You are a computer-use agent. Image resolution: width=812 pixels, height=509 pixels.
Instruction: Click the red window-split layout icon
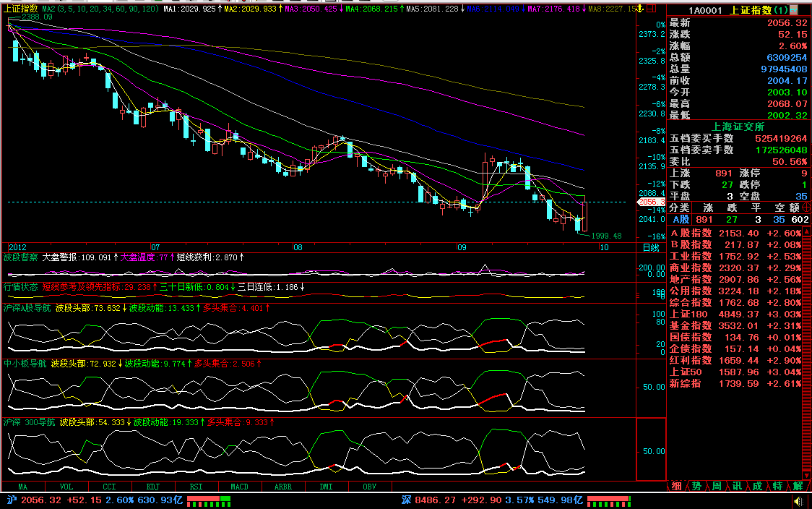pos(652,8)
